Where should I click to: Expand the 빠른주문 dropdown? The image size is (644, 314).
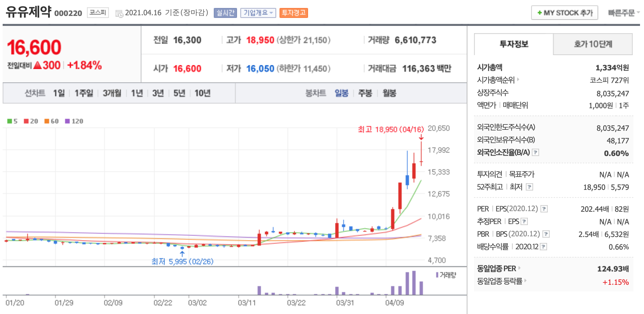pos(624,13)
